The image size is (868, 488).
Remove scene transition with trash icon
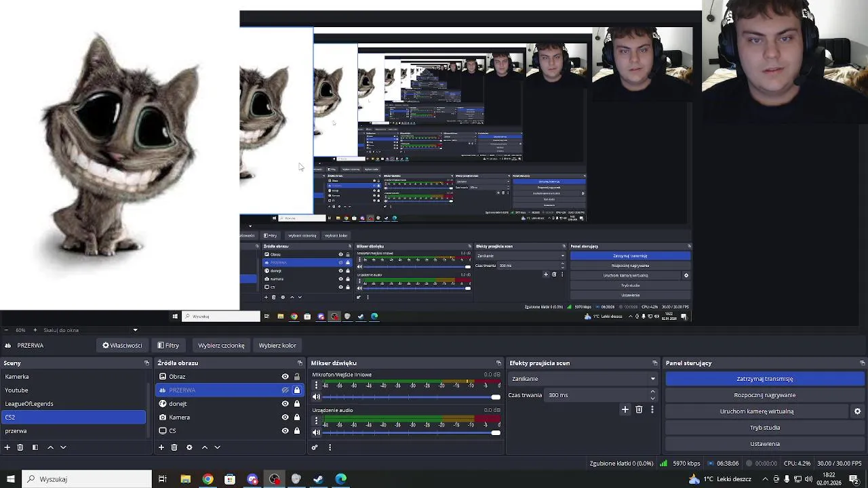coord(639,409)
